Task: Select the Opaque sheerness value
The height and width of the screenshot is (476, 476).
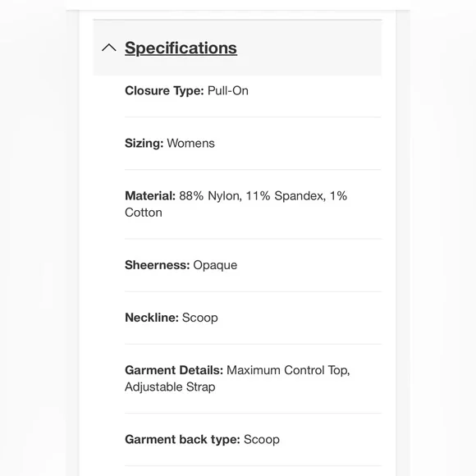Action: pyautogui.click(x=215, y=265)
